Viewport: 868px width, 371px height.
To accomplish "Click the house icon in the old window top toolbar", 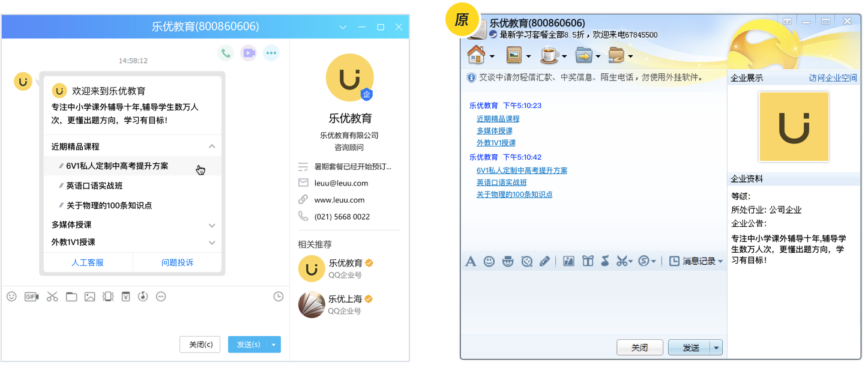I will click(476, 55).
